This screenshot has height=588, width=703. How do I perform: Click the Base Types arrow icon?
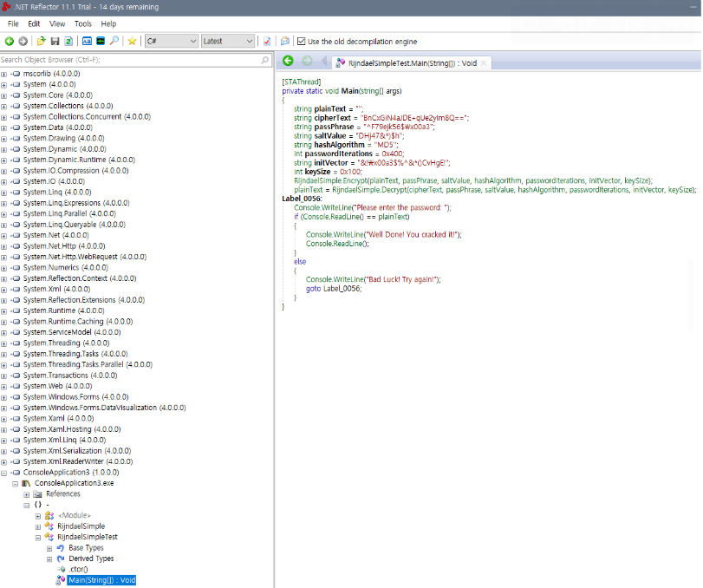[61, 547]
